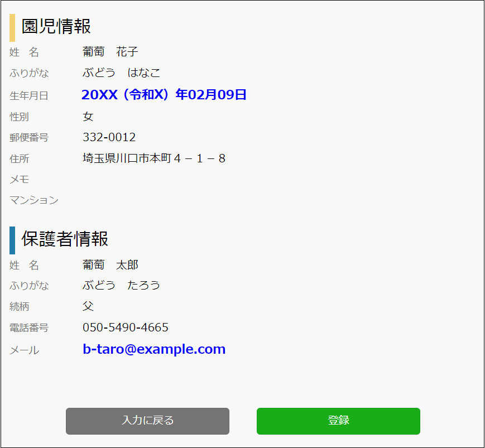Click the blue bar beside 保護者情報

(12, 240)
